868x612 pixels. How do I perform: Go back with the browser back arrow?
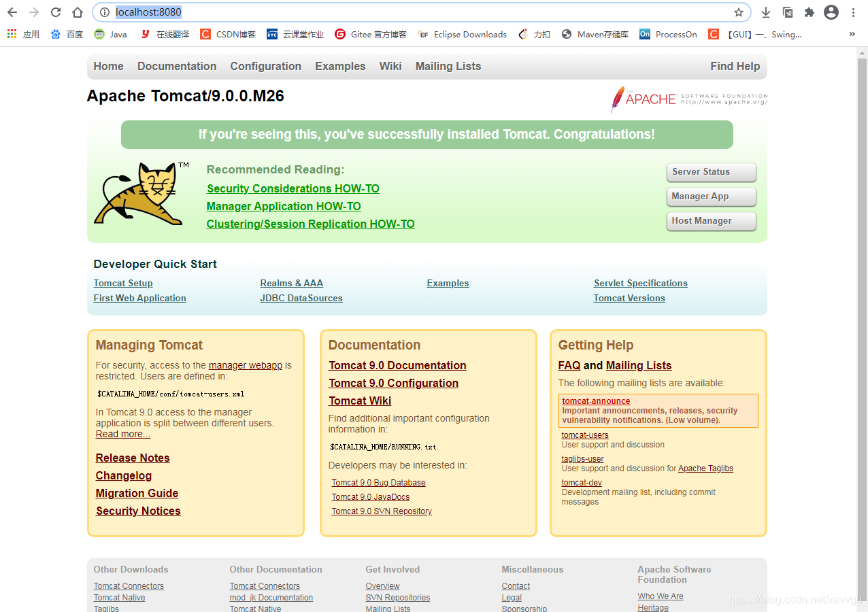12,12
